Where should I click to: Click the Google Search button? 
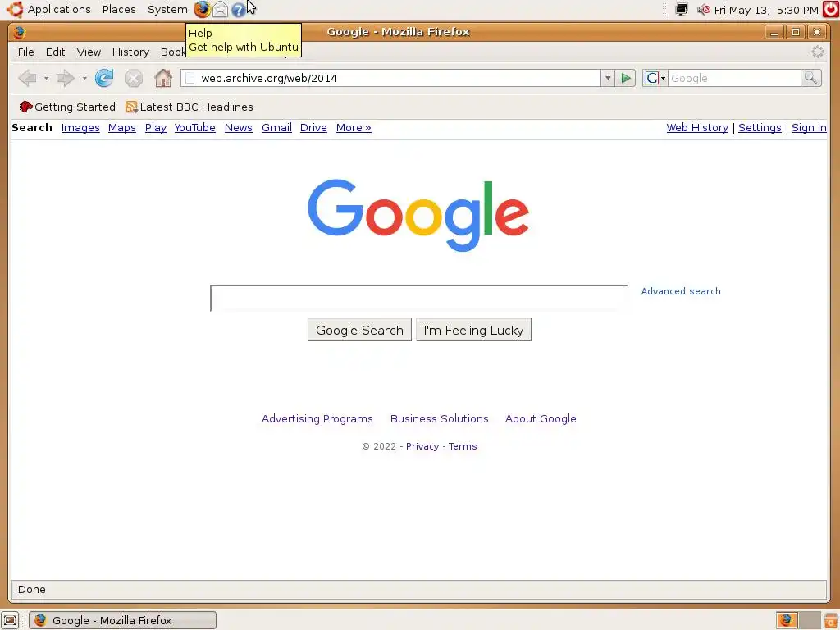pyautogui.click(x=359, y=330)
